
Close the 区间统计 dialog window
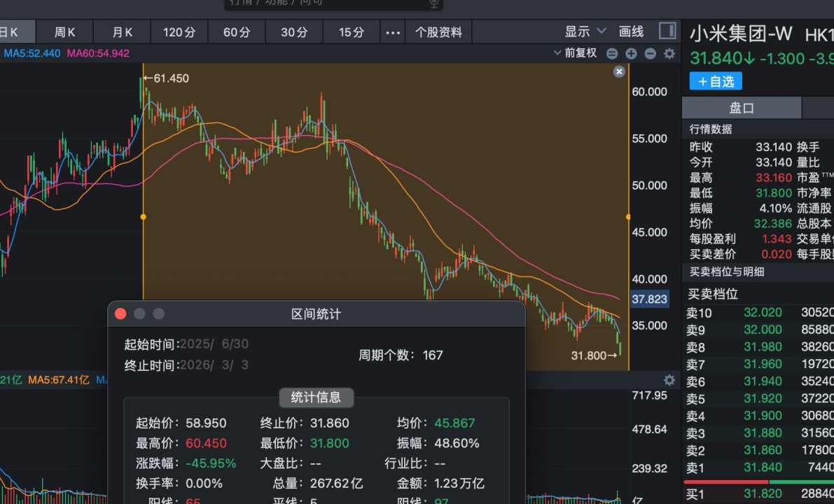pyautogui.click(x=120, y=314)
